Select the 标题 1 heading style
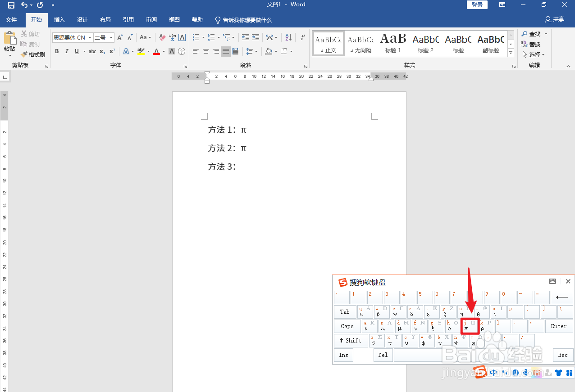 (393, 43)
